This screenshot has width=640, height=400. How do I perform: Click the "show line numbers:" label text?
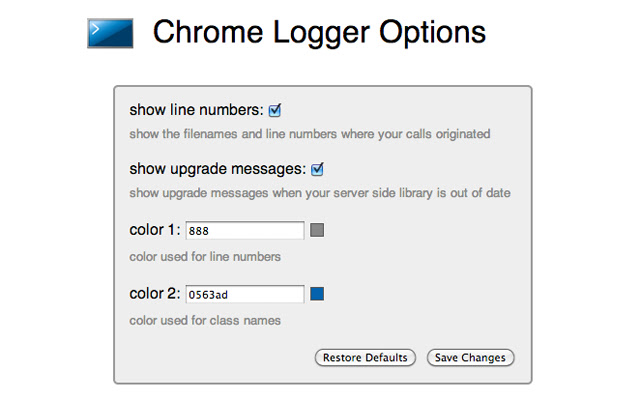point(196,110)
